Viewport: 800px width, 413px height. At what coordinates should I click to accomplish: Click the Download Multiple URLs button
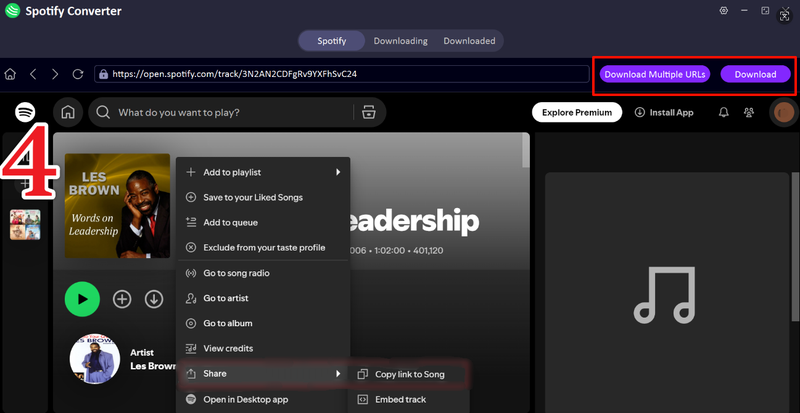(x=655, y=74)
